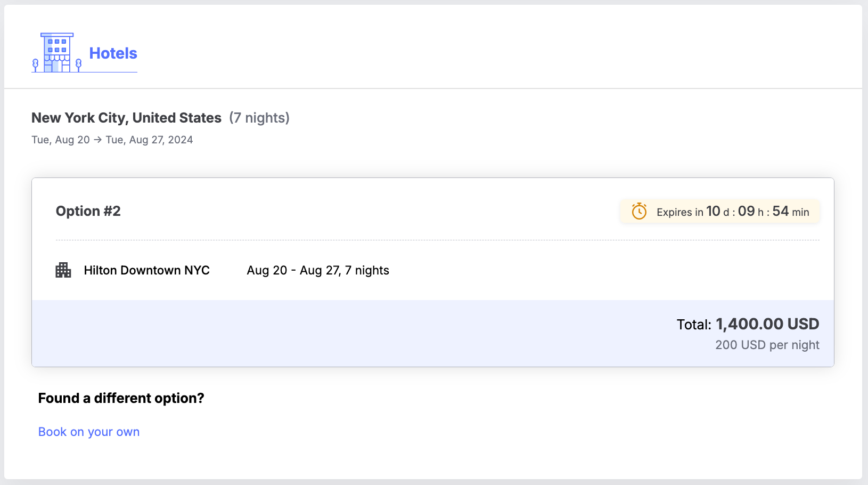Click the Tue, Aug 20 date range line
The width and height of the screenshot is (868, 485).
tap(112, 140)
